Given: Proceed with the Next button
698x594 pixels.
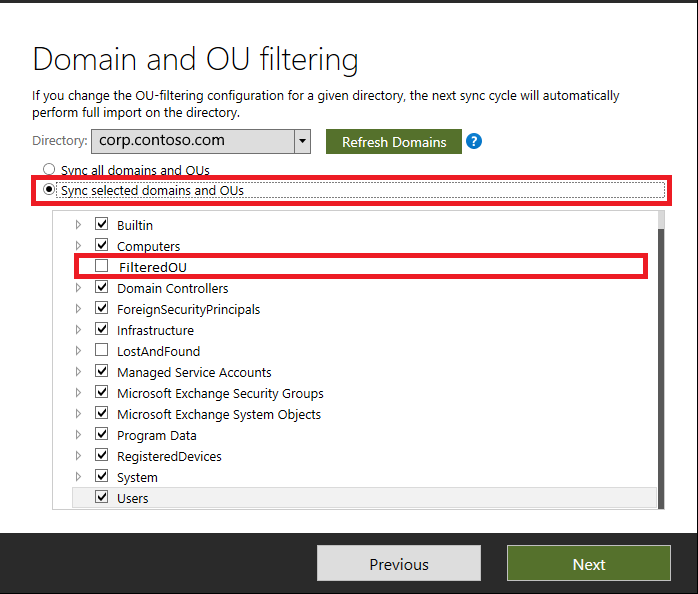Looking at the screenshot, I should coord(588,563).
